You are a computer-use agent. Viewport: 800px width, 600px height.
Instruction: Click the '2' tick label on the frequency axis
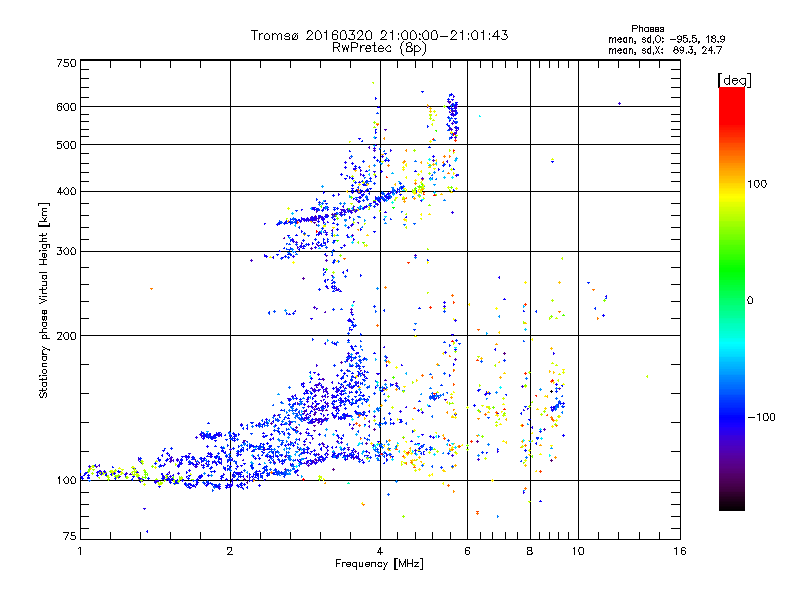click(230, 551)
